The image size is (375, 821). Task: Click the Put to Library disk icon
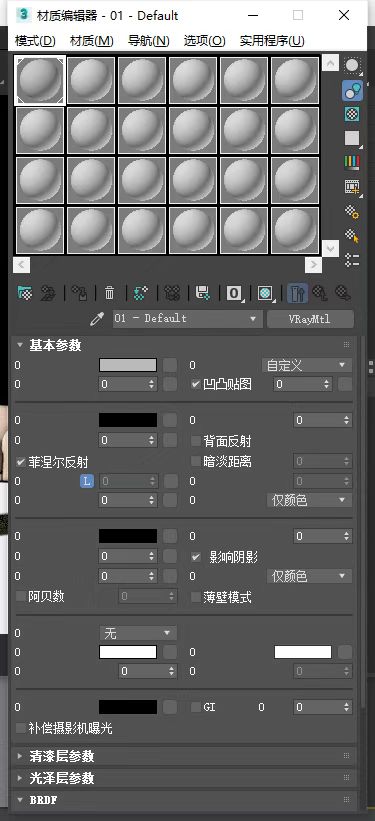point(203,293)
